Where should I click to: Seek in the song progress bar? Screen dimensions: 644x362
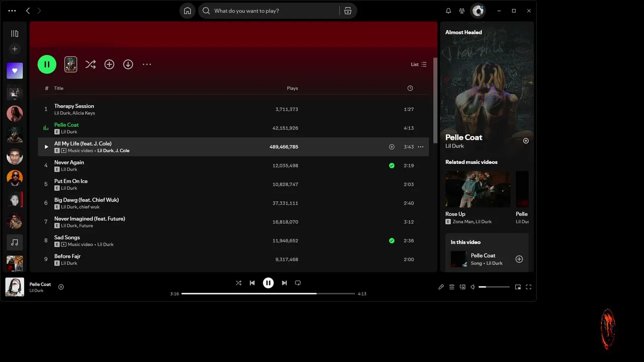click(268, 294)
